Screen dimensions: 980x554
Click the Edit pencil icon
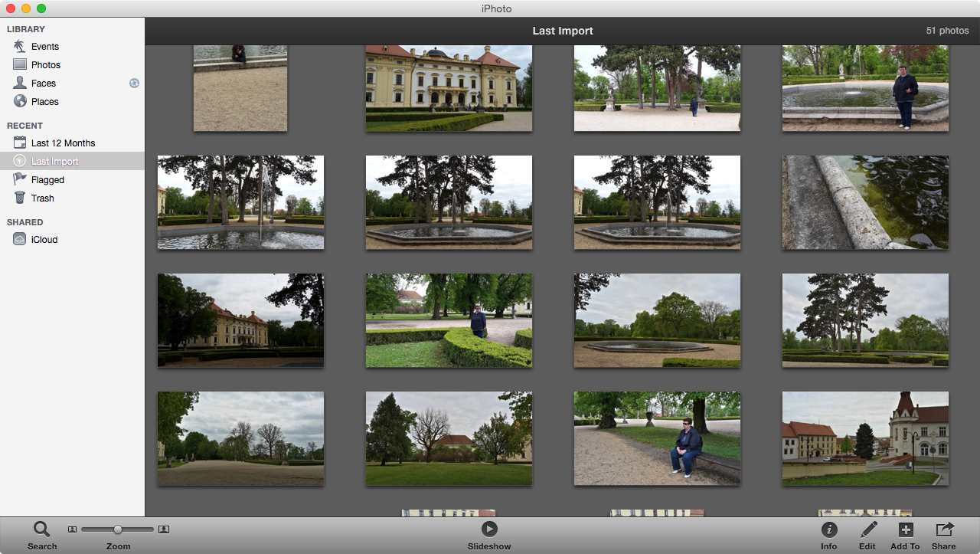tap(867, 529)
